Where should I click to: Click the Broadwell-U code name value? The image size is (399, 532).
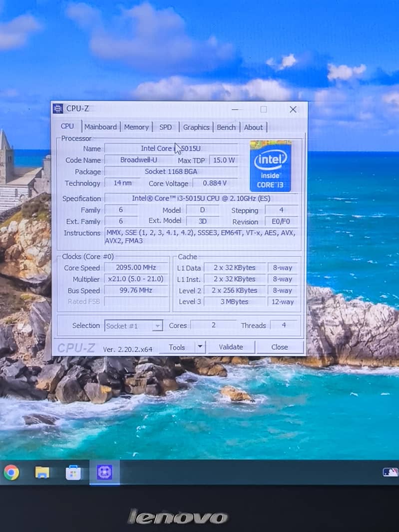(138, 160)
